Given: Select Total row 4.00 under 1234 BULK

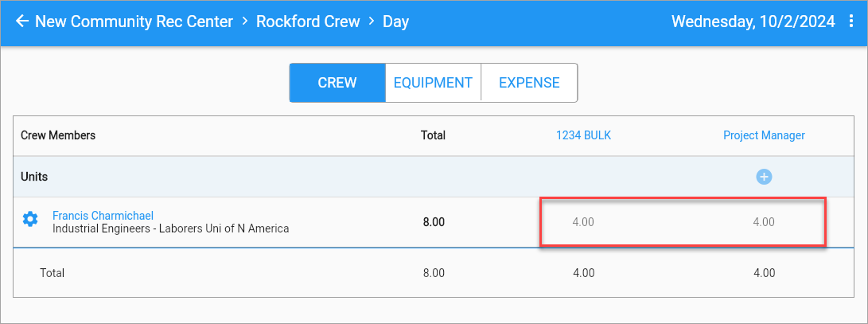Looking at the screenshot, I should tap(583, 272).
